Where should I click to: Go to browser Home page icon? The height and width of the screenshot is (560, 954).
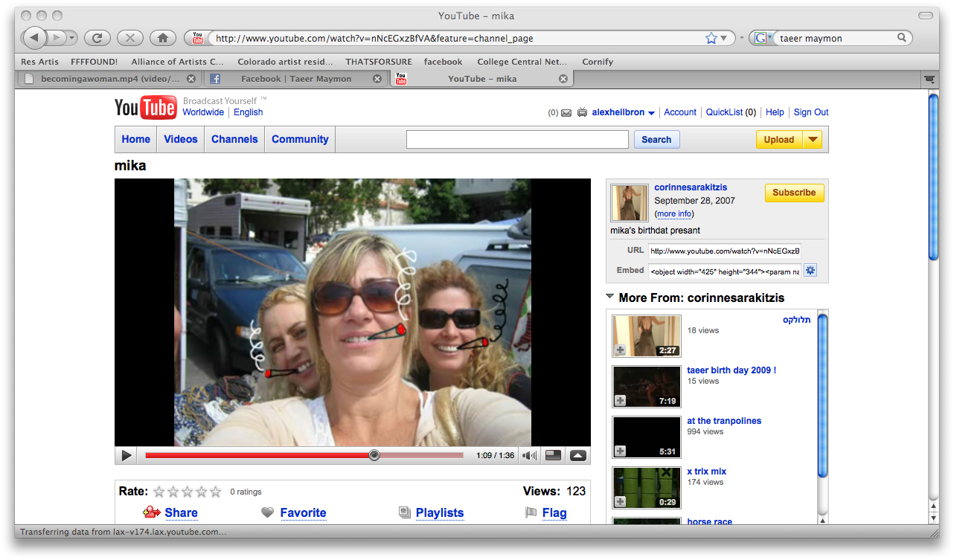click(162, 38)
